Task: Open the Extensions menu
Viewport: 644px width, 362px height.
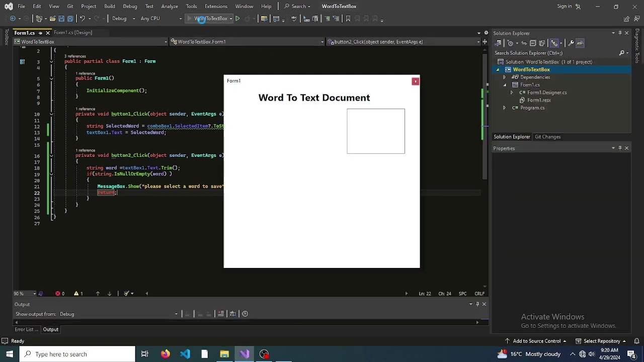Action: [216, 6]
